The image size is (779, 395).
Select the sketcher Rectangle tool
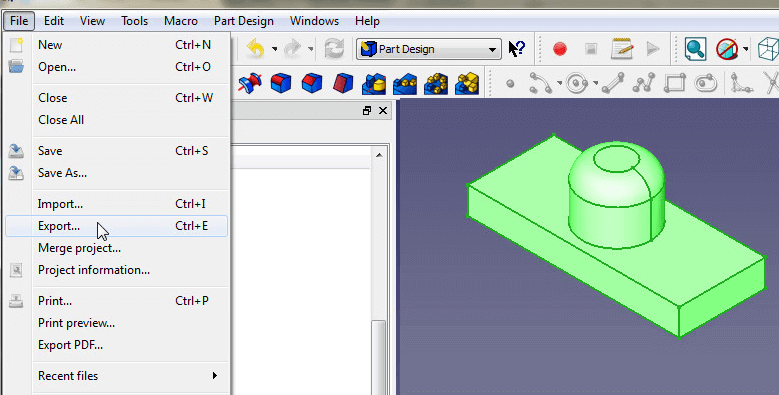pos(675,83)
